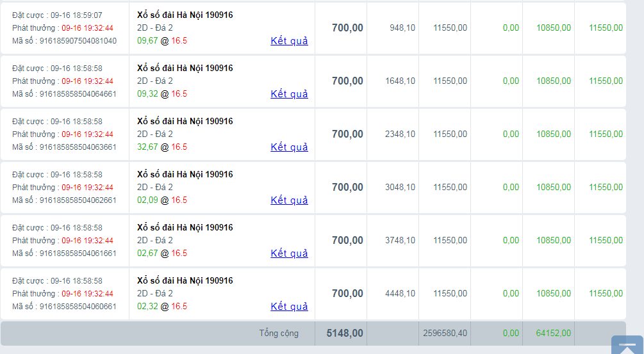
Task: Click the total stake amount 5148,00
Action: [345, 334]
